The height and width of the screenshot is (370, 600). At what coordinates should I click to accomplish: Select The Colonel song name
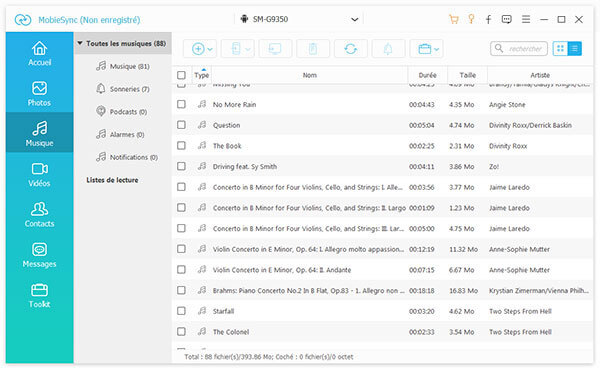click(231, 332)
